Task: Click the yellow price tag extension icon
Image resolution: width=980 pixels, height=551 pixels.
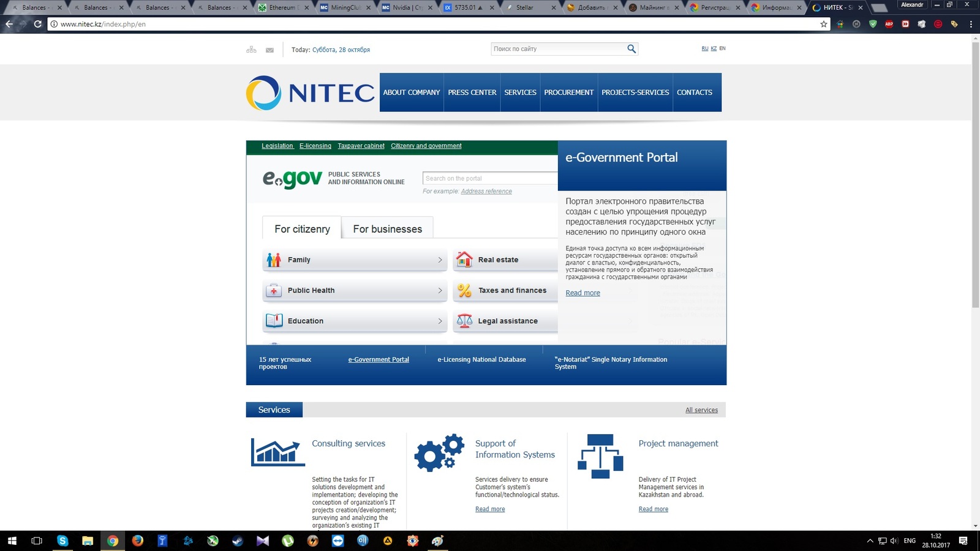Action: click(954, 24)
